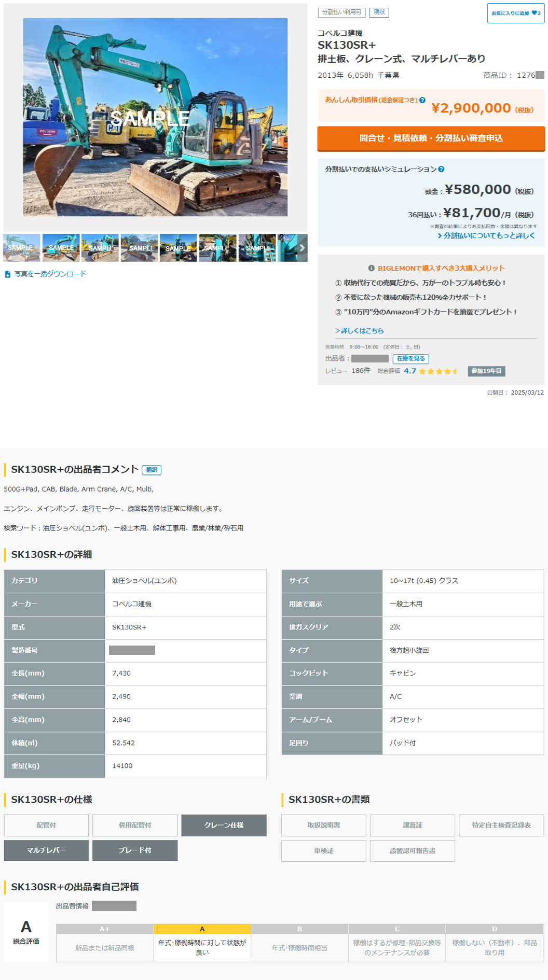Select the D rating column
The image size is (548, 980).
(x=495, y=943)
